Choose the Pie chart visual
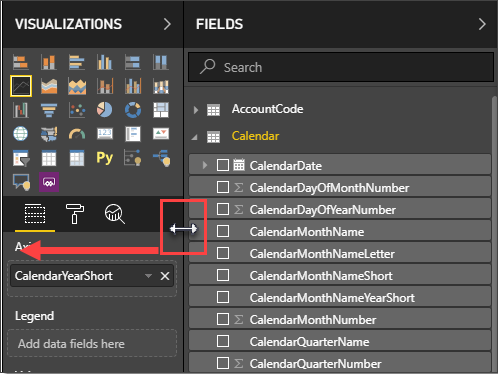The width and height of the screenshot is (498, 374). tap(105, 110)
